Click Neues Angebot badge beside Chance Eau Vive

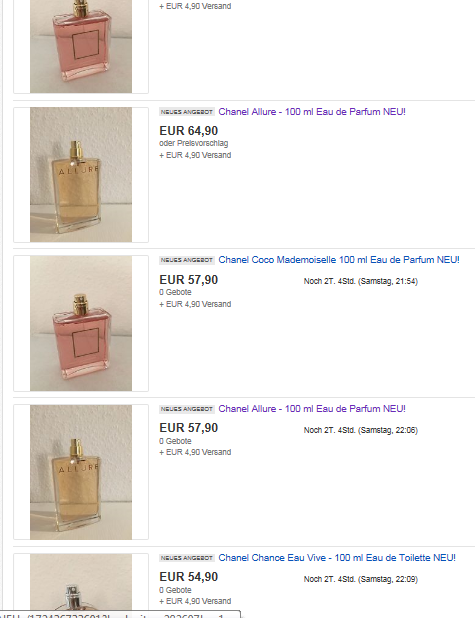tap(187, 558)
